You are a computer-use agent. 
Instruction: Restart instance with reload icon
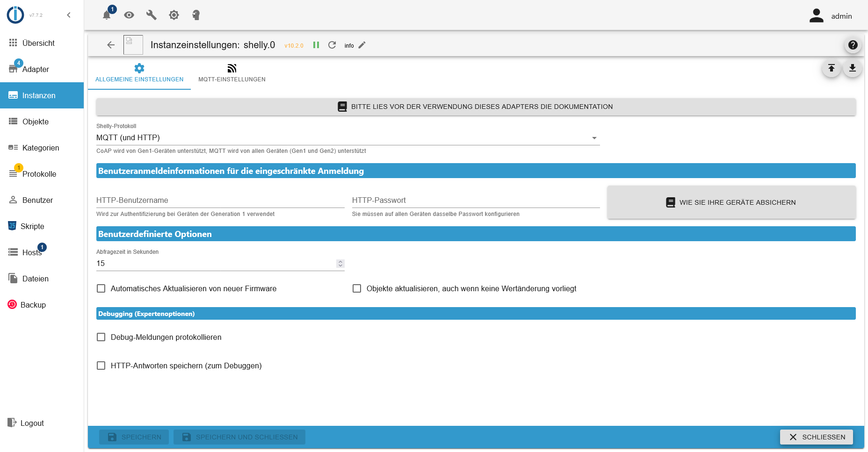[x=332, y=45]
